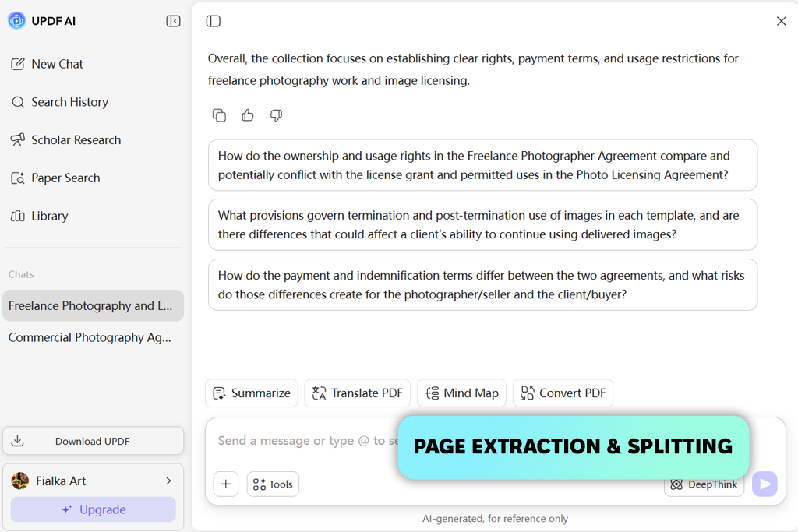Close the chat panel with X
Image resolution: width=798 pixels, height=532 pixels.
point(781,21)
